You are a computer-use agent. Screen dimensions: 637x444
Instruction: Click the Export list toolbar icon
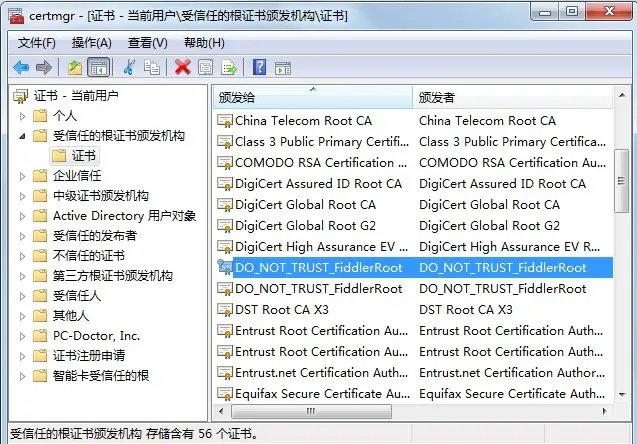coord(229,67)
